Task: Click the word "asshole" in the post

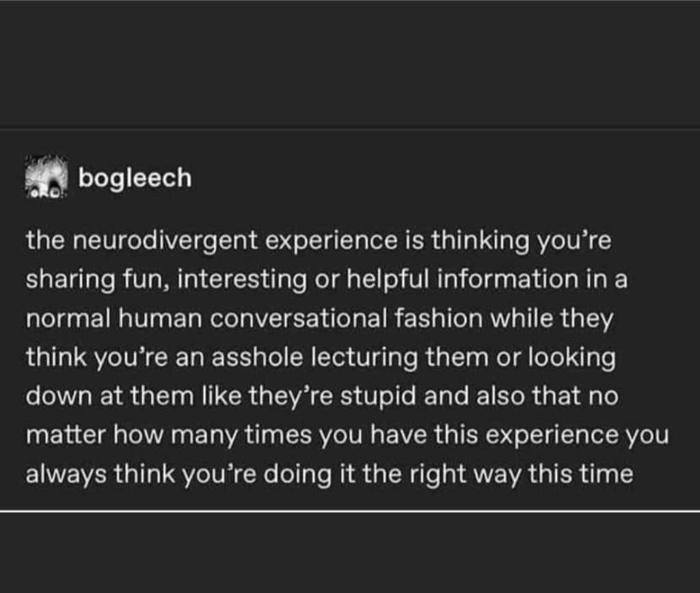Action: [x=257, y=357]
